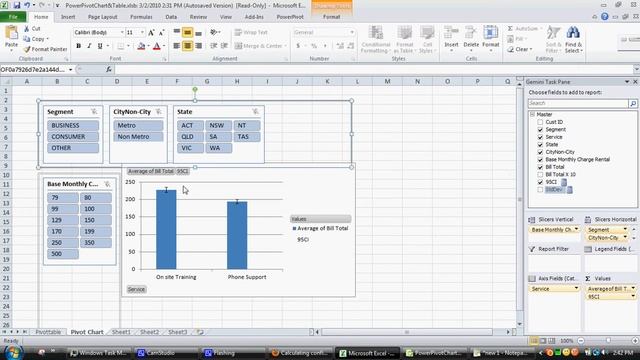This screenshot has width=640, height=360.
Task: Uncheck the Service field checkbox
Action: [540, 137]
